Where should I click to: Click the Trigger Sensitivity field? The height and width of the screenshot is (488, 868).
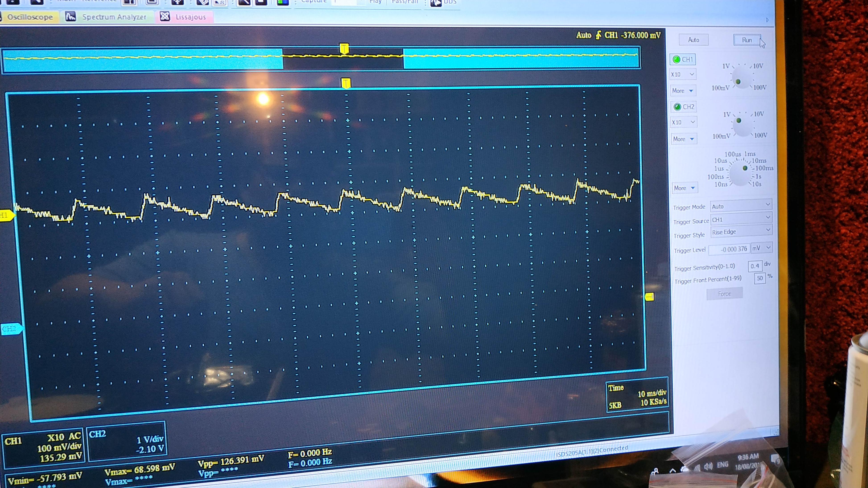[x=755, y=266]
